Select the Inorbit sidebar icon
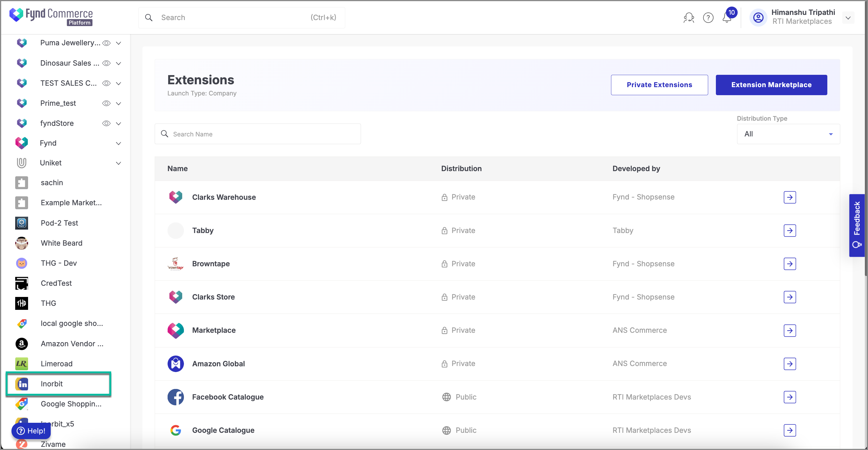Screen dimensions: 868x450 [21, 384]
